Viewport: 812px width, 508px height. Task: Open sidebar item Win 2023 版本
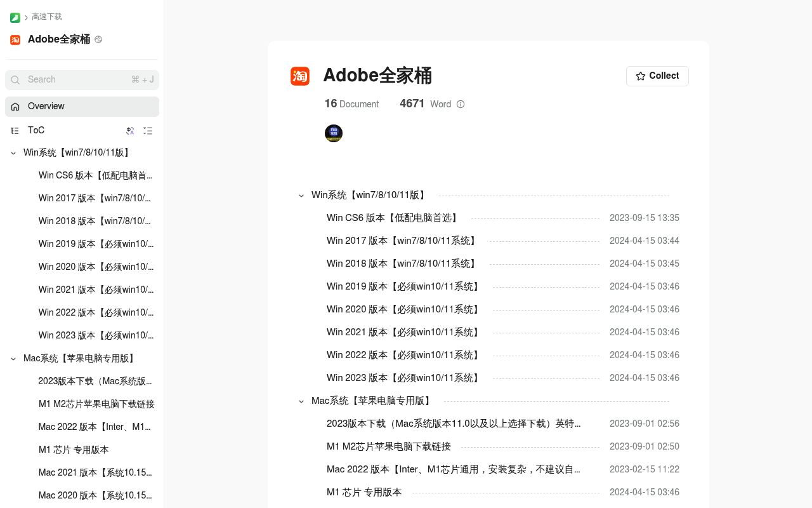96,335
